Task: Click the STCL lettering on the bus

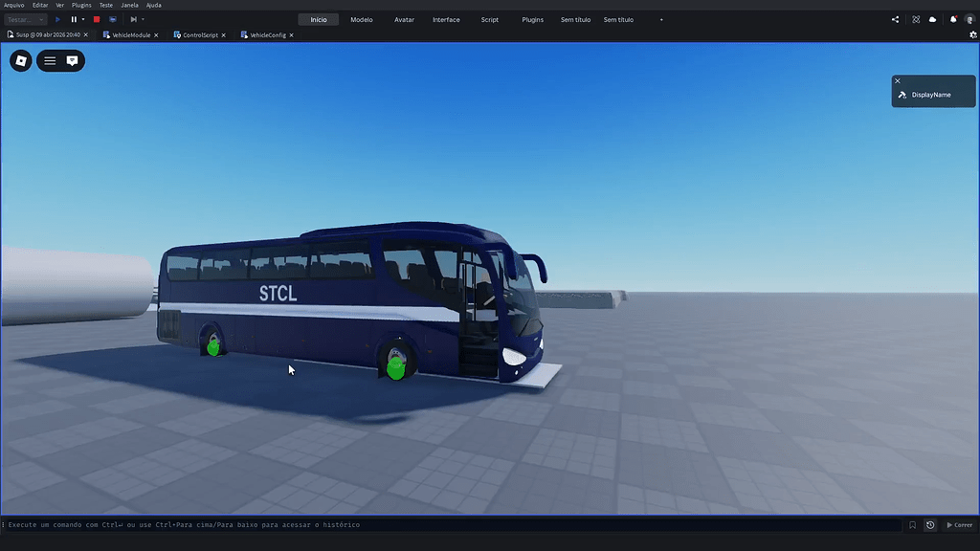Action: coord(278,293)
